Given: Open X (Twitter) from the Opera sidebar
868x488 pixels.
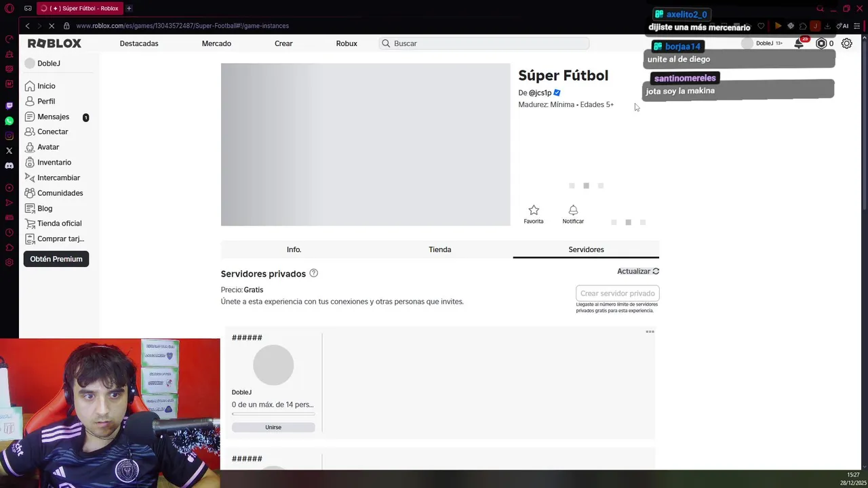Looking at the screenshot, I should tap(9, 150).
